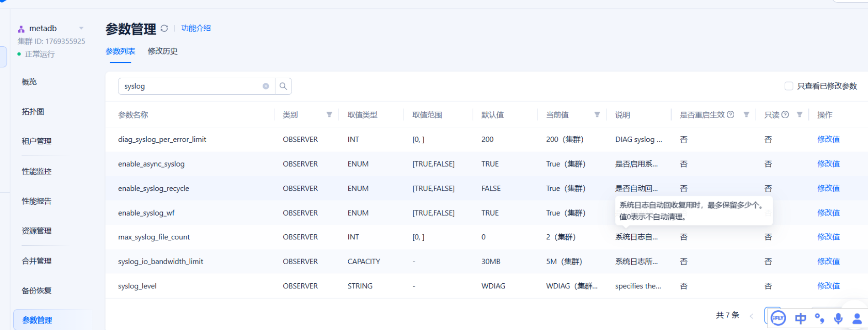Check the 只查看已修改参数 checkbox
The width and height of the screenshot is (868, 330).
[788, 86]
